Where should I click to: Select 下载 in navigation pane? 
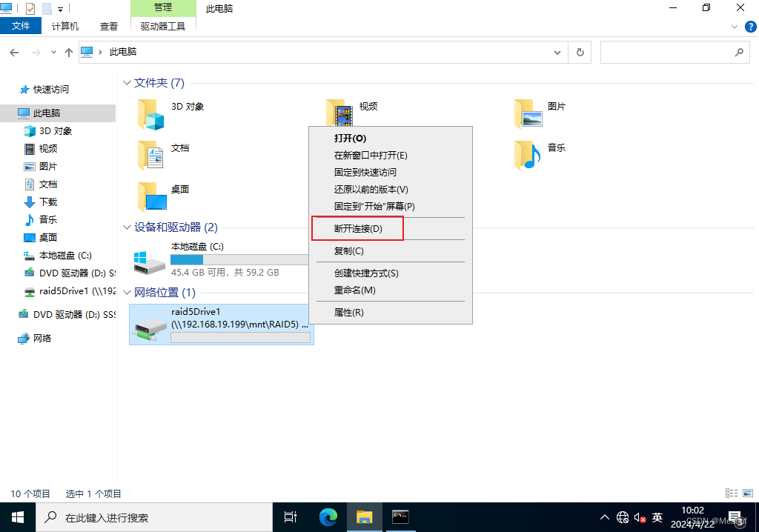[48, 202]
